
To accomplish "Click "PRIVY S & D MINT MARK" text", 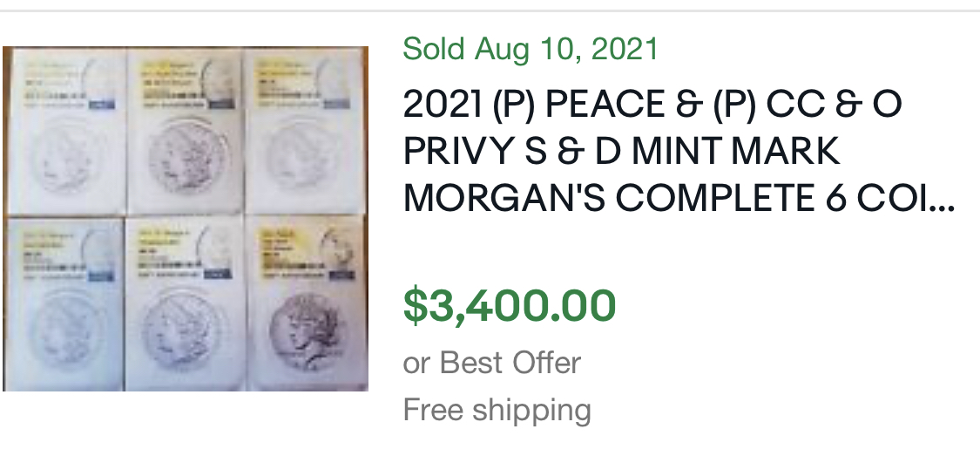I will (621, 152).
